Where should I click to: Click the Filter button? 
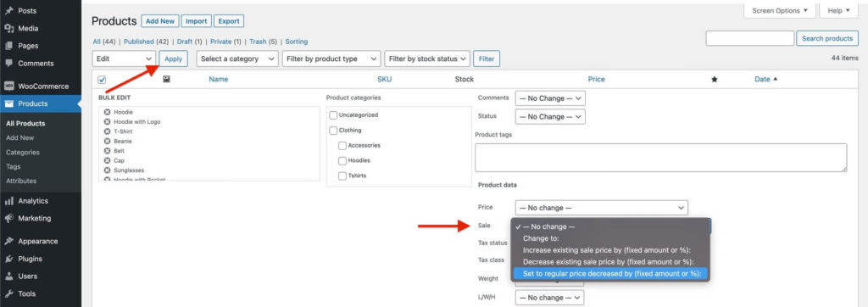pyautogui.click(x=487, y=59)
